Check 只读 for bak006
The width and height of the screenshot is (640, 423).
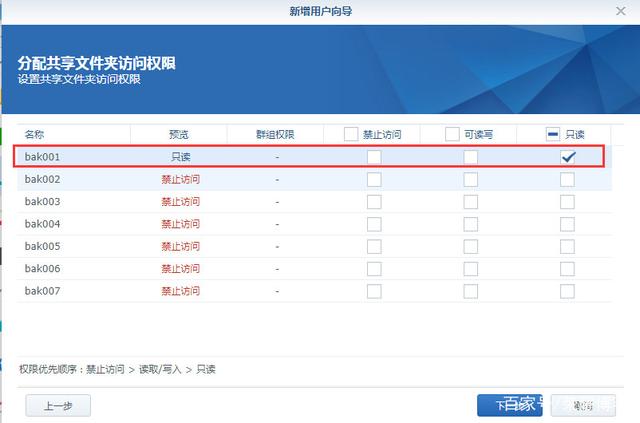click(567, 269)
